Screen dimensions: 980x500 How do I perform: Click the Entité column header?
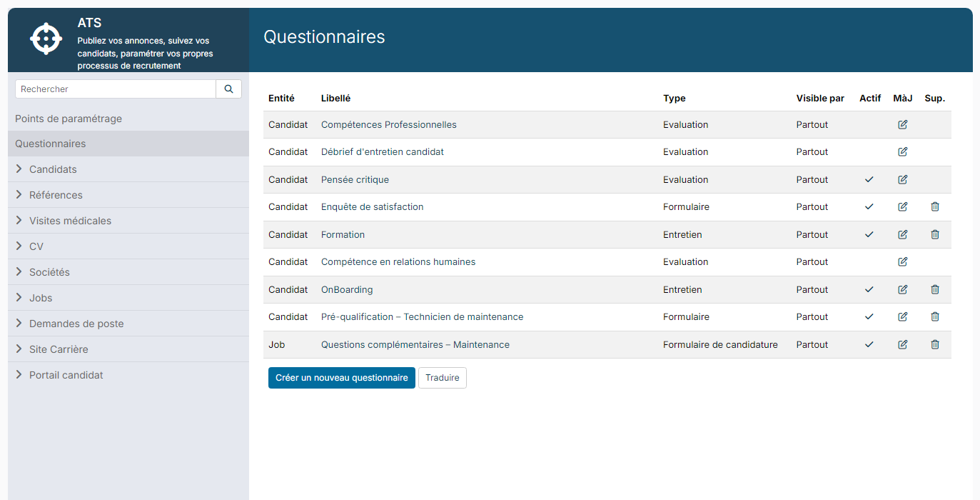coord(281,99)
